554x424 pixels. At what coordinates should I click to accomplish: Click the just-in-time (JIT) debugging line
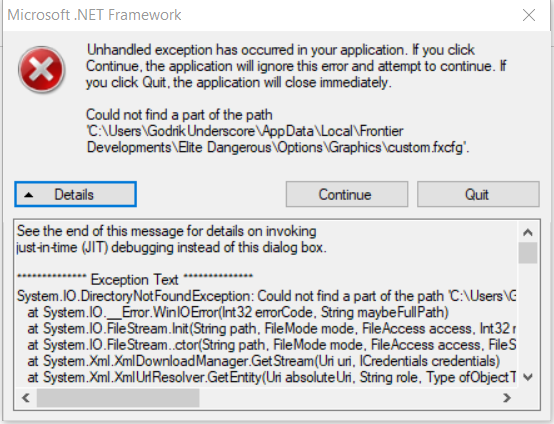(x=172, y=247)
